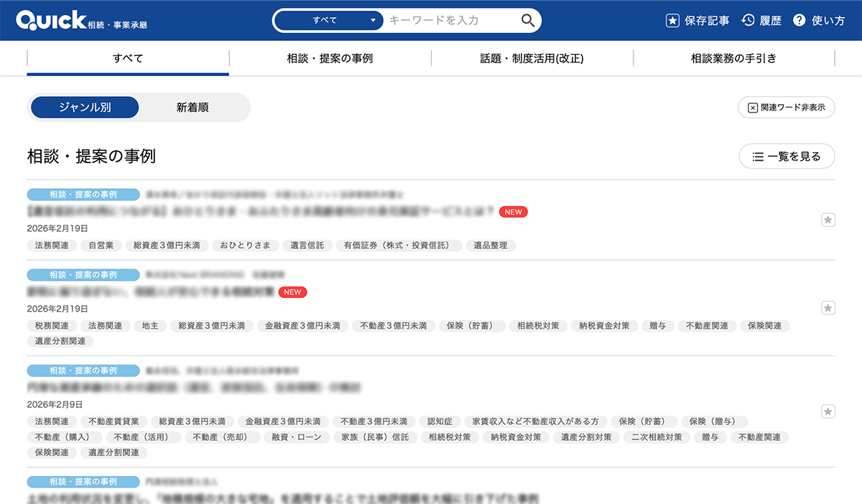Screen dimensions: 862x504
Task: Bookmark the first article with its star icon
Action: tap(828, 219)
